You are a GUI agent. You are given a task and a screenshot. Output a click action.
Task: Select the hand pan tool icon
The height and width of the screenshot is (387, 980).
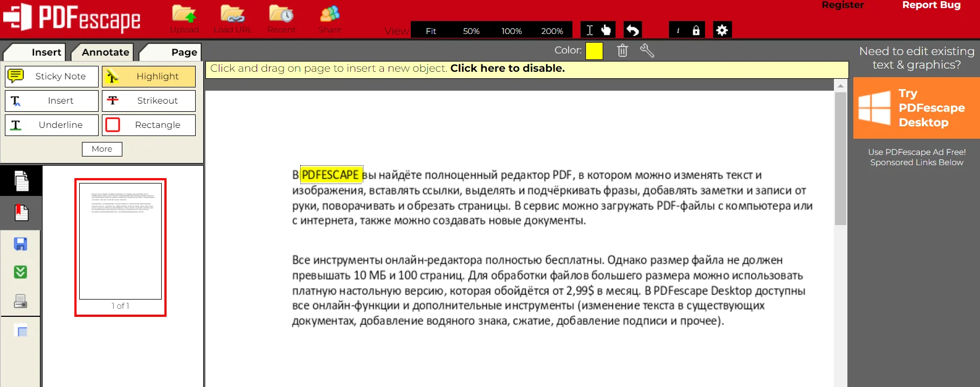point(606,30)
